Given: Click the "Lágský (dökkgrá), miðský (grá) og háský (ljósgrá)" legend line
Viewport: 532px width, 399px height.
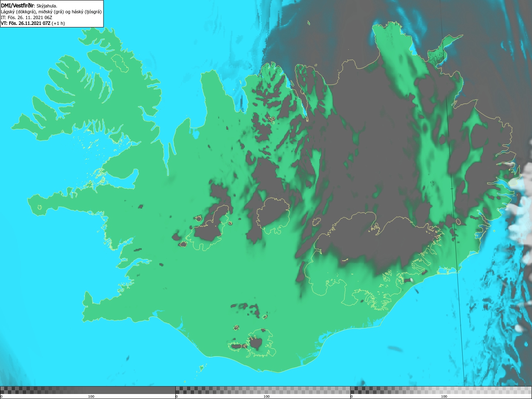Looking at the screenshot, I should pos(51,12).
